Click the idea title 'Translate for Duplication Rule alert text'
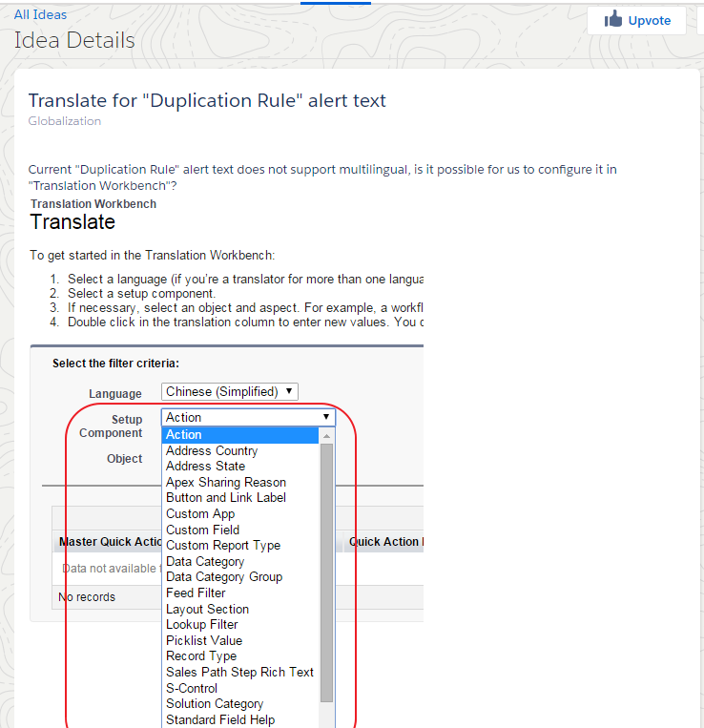This screenshot has width=704, height=728. click(x=207, y=100)
